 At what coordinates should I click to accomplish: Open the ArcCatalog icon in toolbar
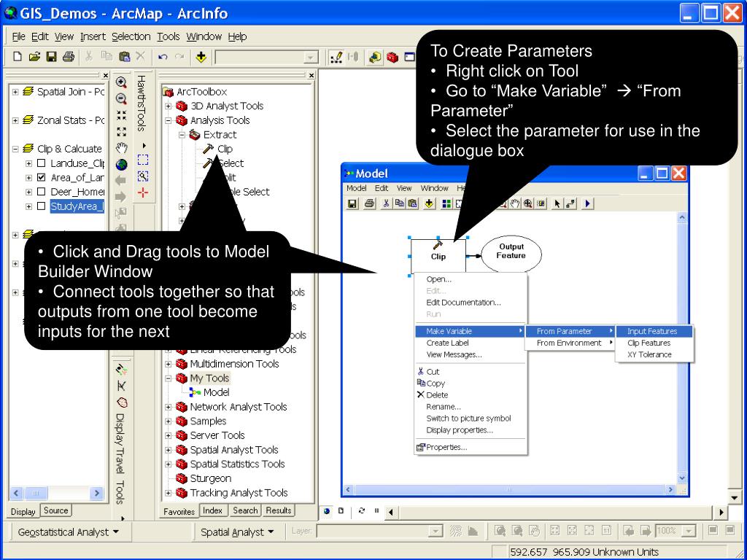[375, 57]
